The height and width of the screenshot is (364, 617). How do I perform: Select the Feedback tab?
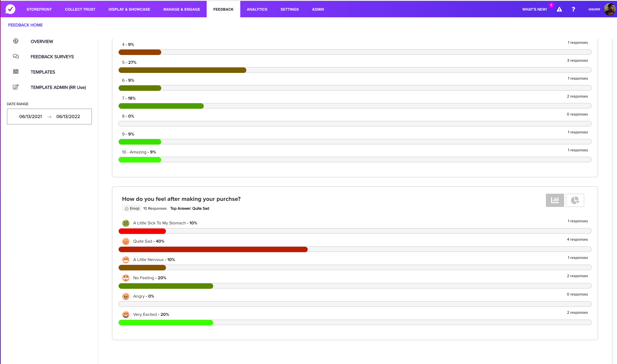[x=223, y=9]
